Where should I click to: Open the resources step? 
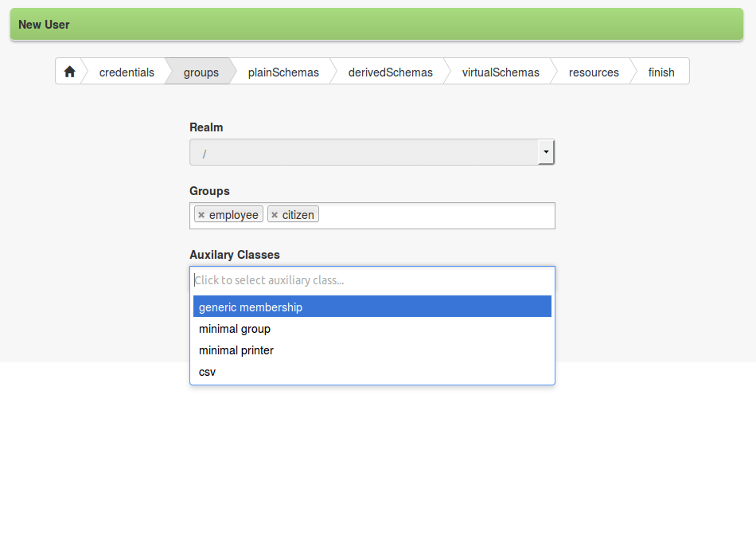[x=594, y=72]
